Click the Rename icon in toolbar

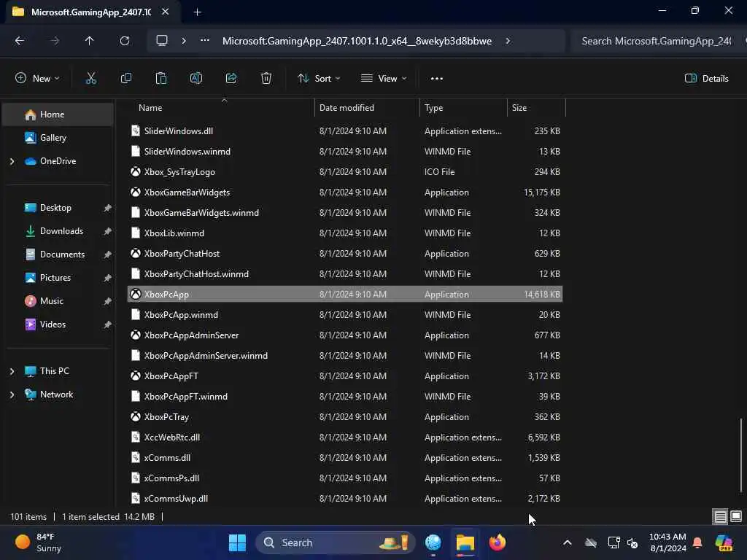pyautogui.click(x=196, y=79)
